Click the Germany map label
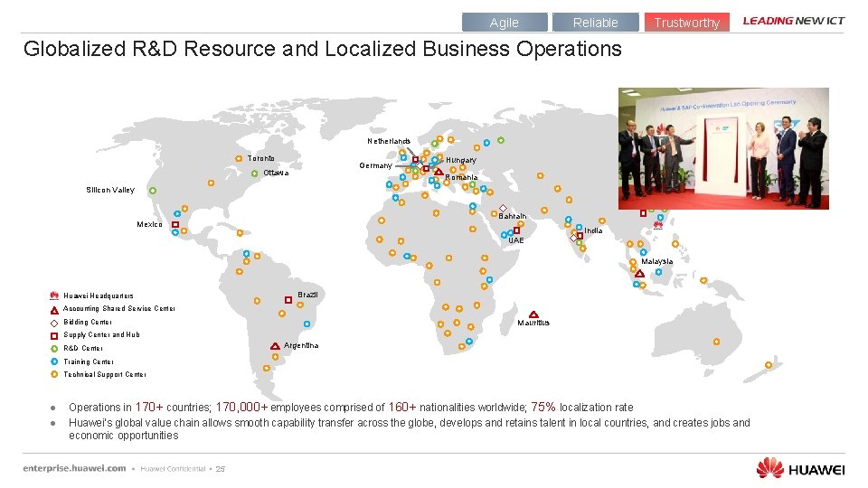Viewport: 868px width, 488px height. 375,165
